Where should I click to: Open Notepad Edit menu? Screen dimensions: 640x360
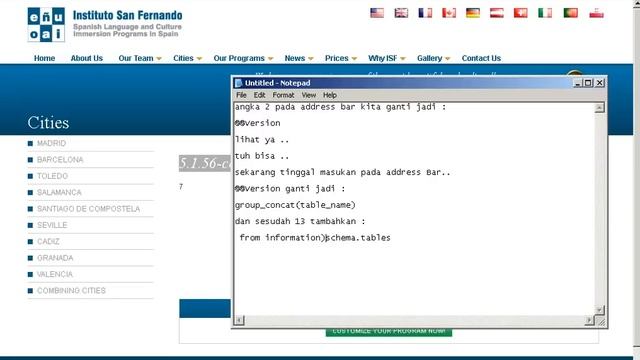point(259,95)
